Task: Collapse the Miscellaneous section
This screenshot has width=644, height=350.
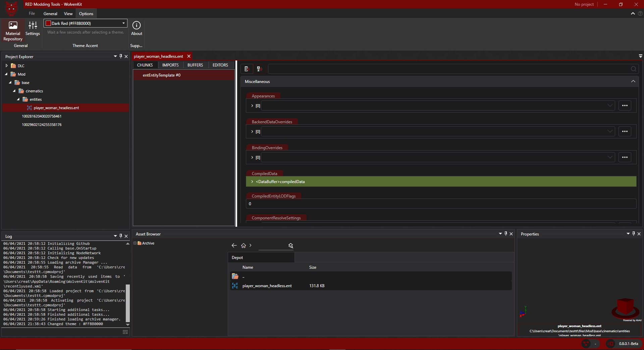Action: (x=633, y=81)
